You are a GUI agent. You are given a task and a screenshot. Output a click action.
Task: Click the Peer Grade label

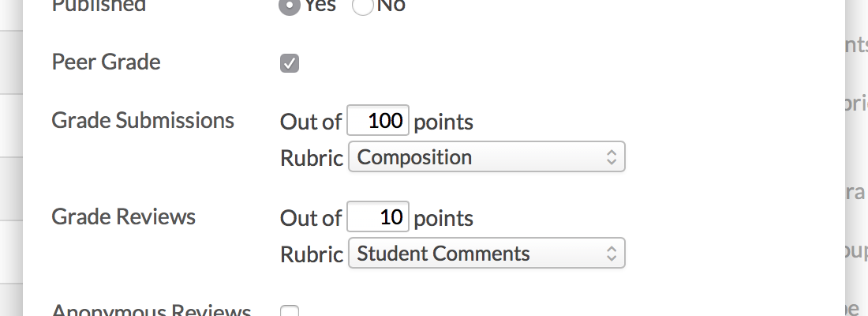[106, 62]
